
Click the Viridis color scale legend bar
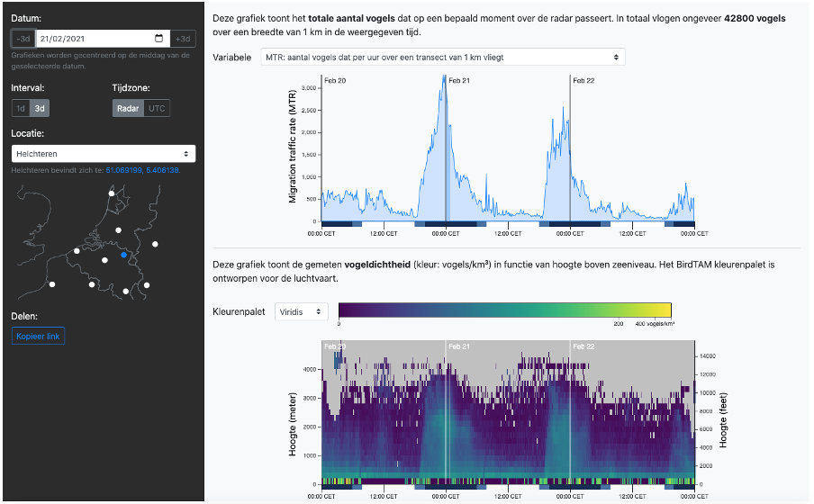(x=504, y=310)
